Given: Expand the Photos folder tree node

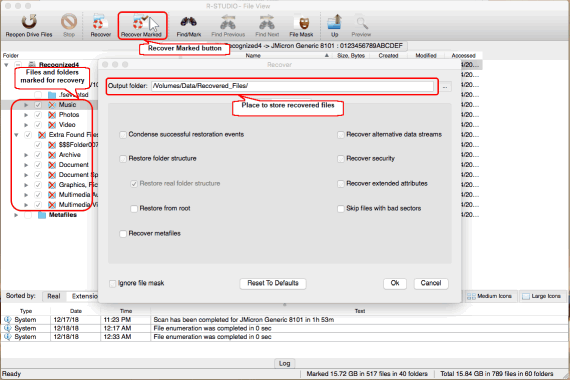Looking at the screenshot, I should [x=26, y=115].
